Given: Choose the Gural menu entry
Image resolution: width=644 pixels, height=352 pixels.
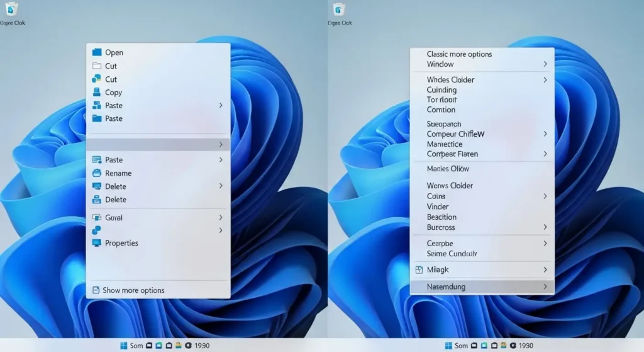Looking at the screenshot, I should pos(158,217).
